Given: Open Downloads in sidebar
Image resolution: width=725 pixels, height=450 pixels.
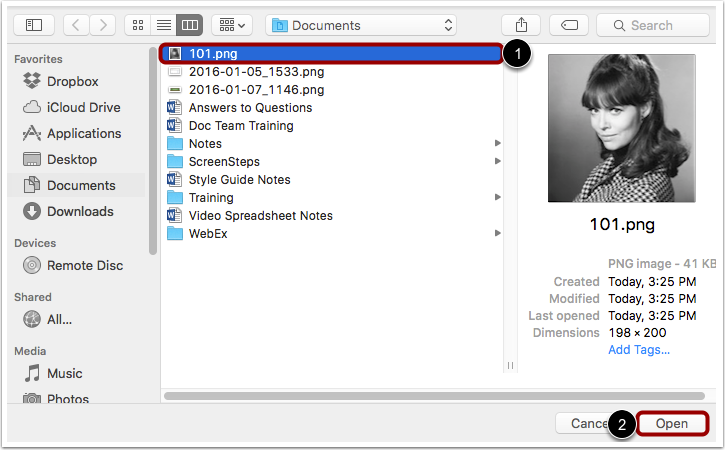Looking at the screenshot, I should [68, 211].
